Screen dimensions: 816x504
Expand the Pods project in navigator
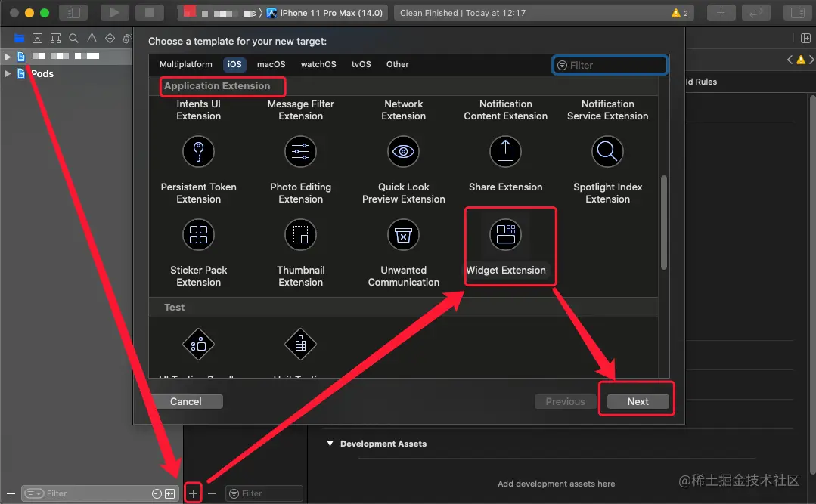tap(8, 73)
